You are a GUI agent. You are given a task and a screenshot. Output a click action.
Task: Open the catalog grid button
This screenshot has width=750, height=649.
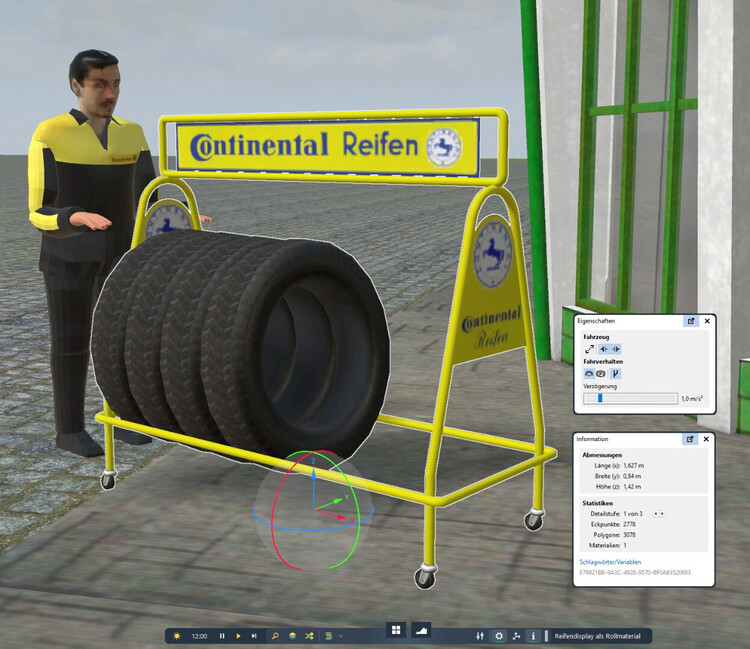[x=396, y=630]
